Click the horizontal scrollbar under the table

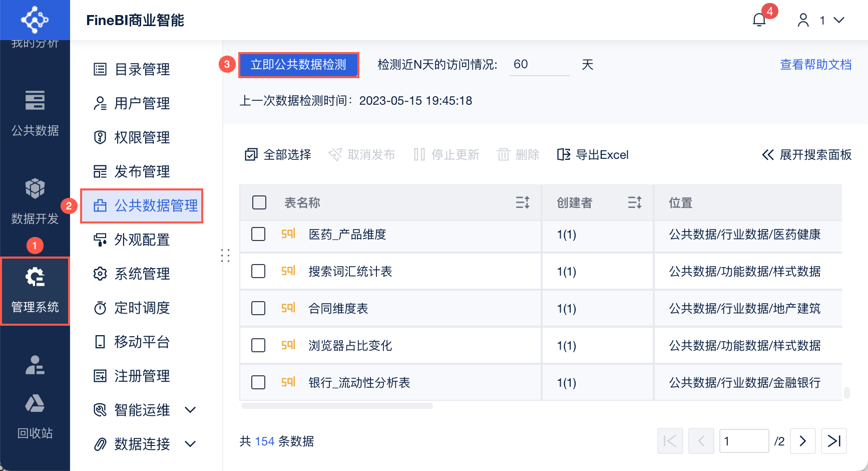click(337, 406)
